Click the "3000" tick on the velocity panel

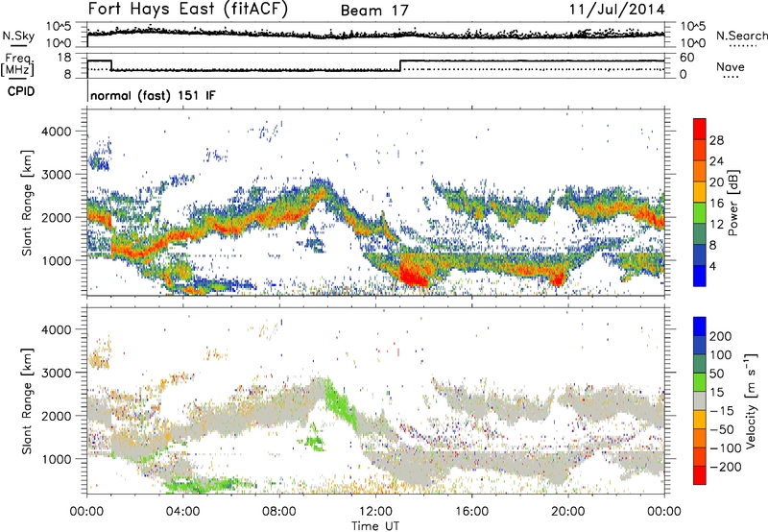[56, 373]
